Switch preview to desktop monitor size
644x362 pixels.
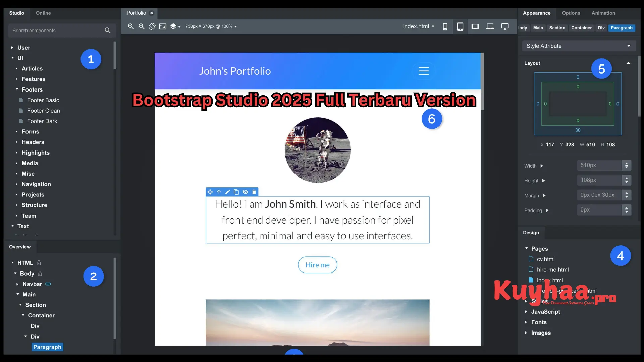point(505,26)
